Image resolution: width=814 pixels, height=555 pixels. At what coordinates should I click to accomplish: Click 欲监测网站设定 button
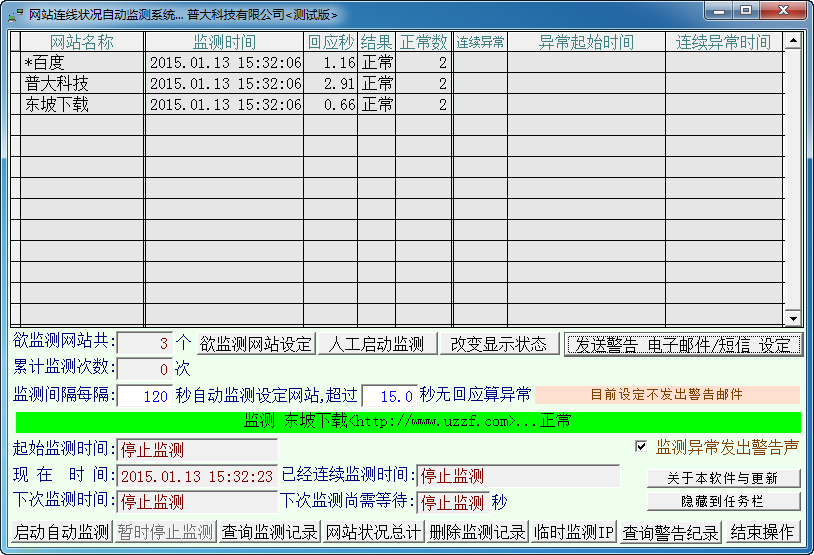pos(256,344)
